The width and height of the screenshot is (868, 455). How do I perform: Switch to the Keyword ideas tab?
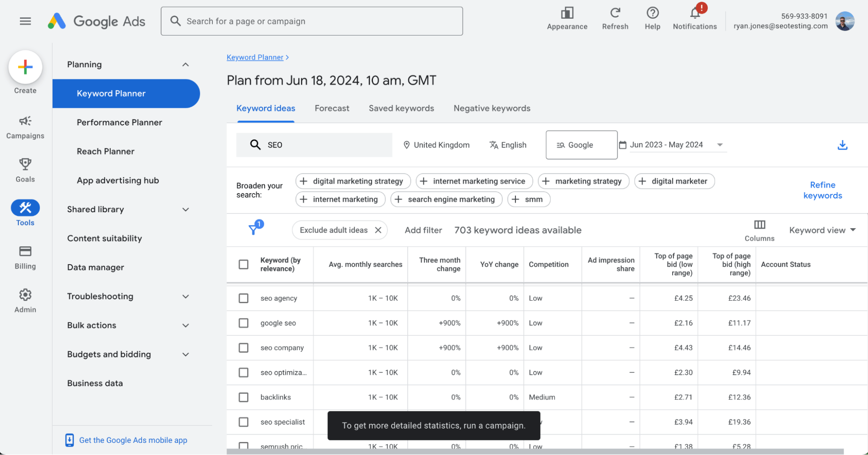point(266,108)
